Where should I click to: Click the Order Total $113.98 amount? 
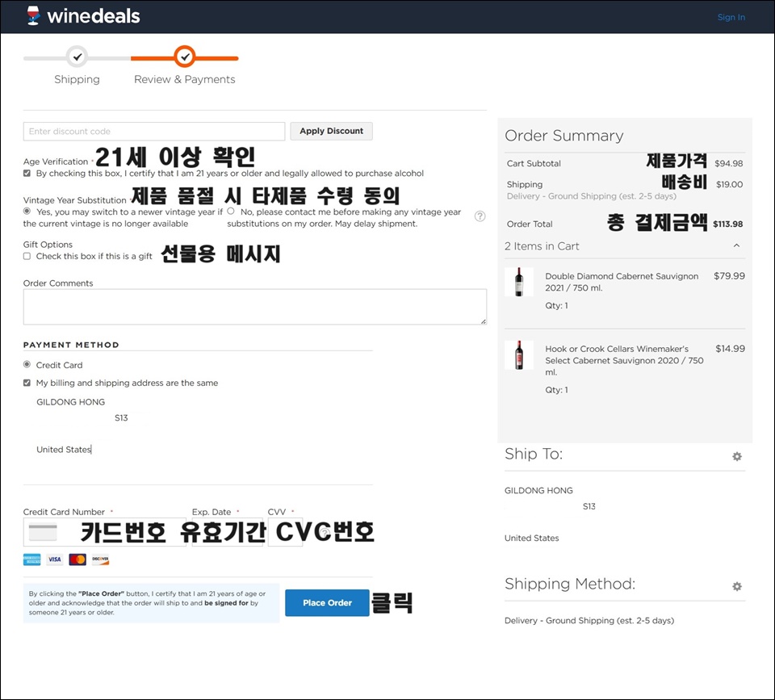[x=727, y=224]
